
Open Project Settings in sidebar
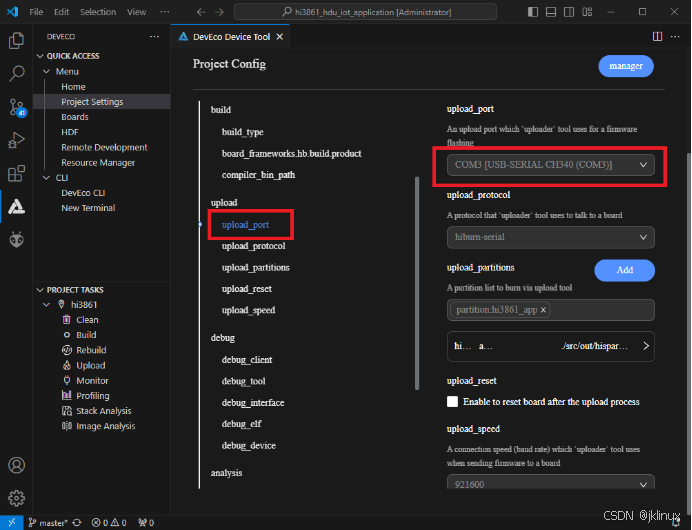pos(92,102)
